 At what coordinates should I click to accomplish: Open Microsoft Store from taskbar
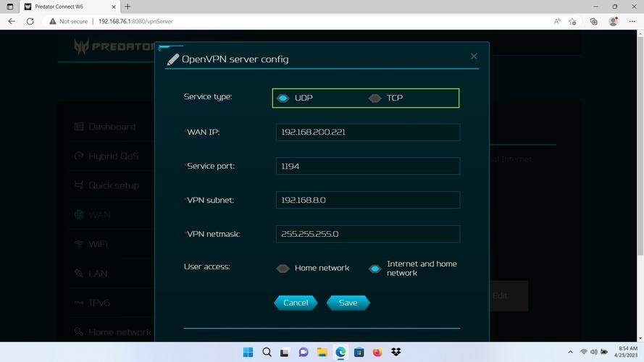point(359,352)
